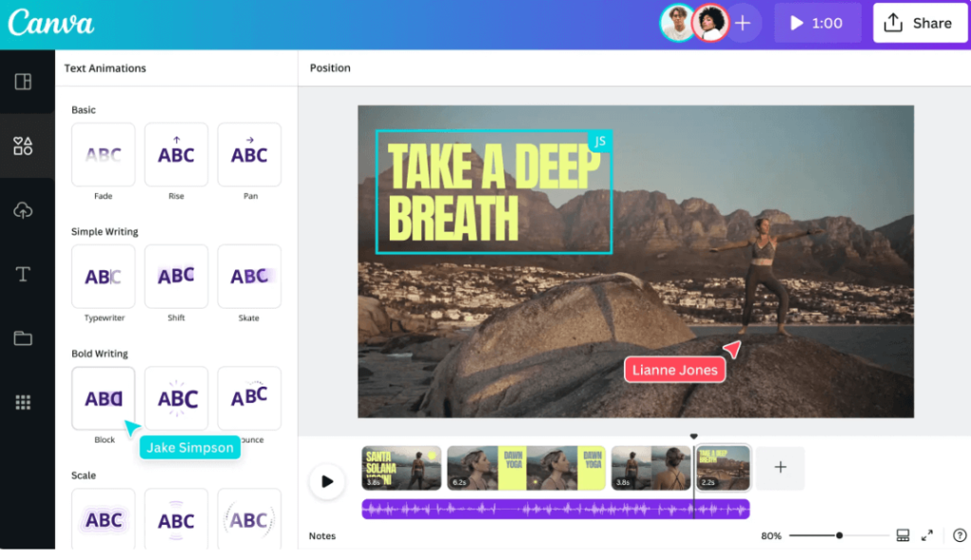This screenshot has width=971, height=560.
Task: Click the Notes label below the timeline
Action: click(x=322, y=535)
